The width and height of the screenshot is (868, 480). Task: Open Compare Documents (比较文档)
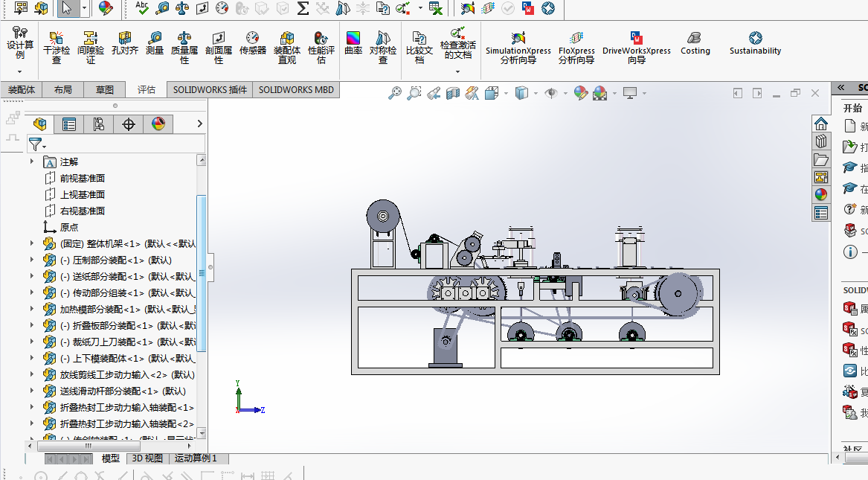pyautogui.click(x=419, y=48)
